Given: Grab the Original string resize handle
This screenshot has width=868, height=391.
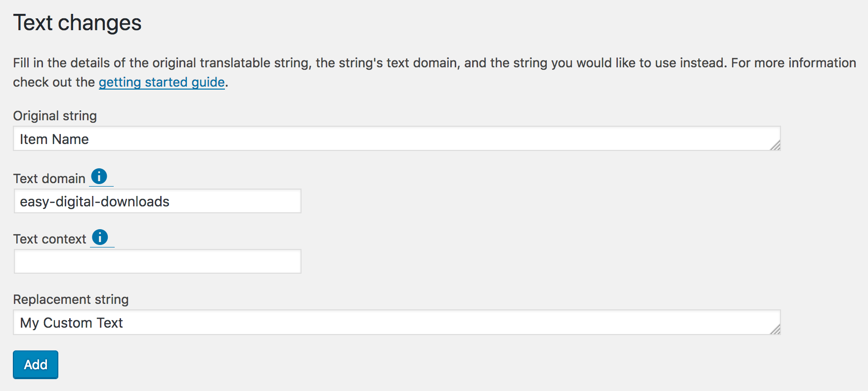Looking at the screenshot, I should pyautogui.click(x=775, y=145).
